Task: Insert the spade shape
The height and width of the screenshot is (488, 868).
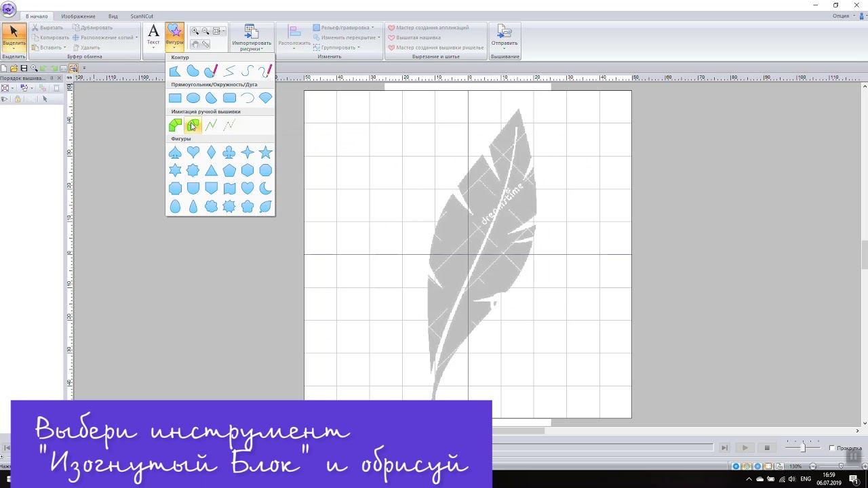Action: [175, 152]
